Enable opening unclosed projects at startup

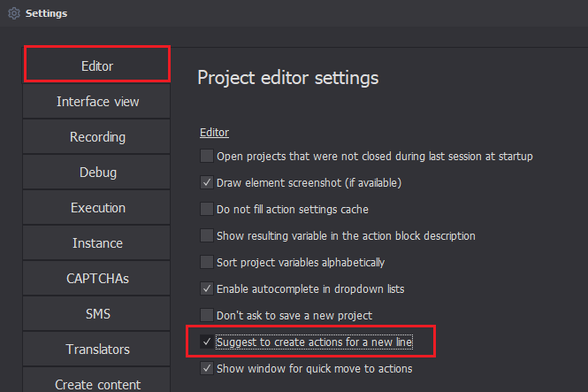coord(207,157)
